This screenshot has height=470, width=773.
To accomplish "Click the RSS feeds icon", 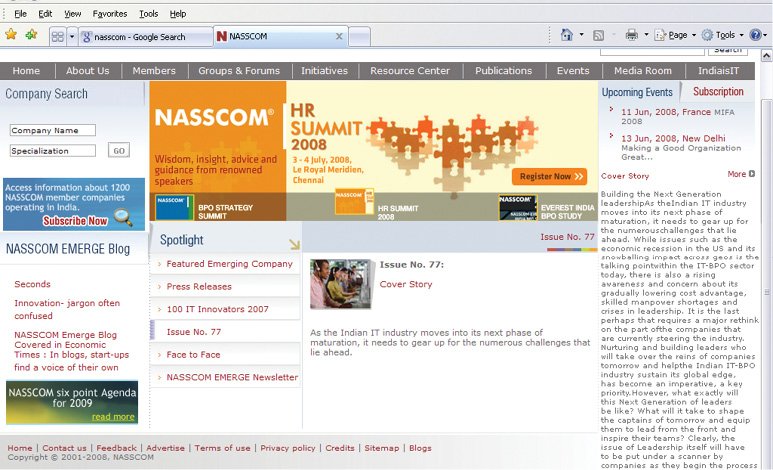I will 598,35.
